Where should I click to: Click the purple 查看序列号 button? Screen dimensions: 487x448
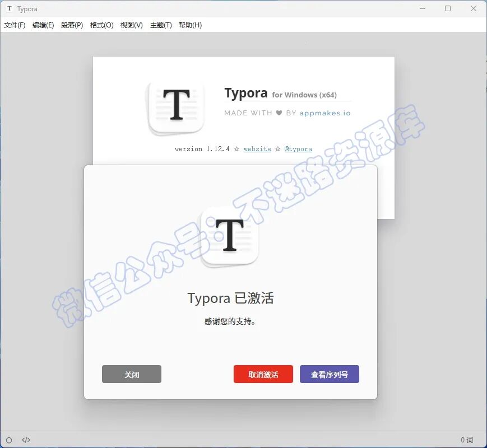tap(329, 374)
